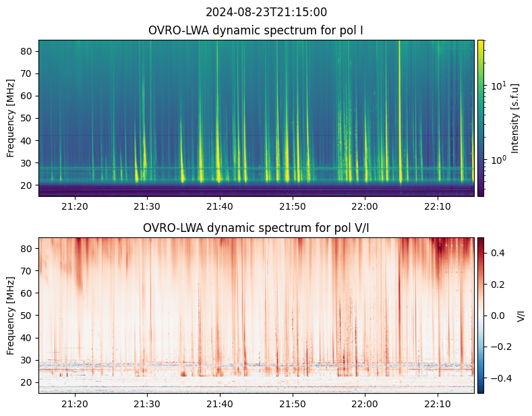The width and height of the screenshot is (532, 416).
Task: Click the V/I colorbar axis label
Action: [521, 316]
